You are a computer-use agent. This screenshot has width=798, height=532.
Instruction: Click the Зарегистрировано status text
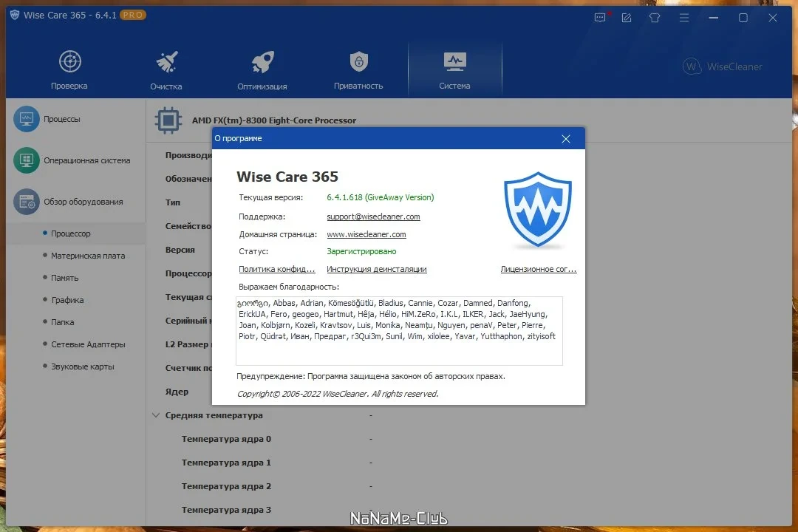(x=361, y=251)
